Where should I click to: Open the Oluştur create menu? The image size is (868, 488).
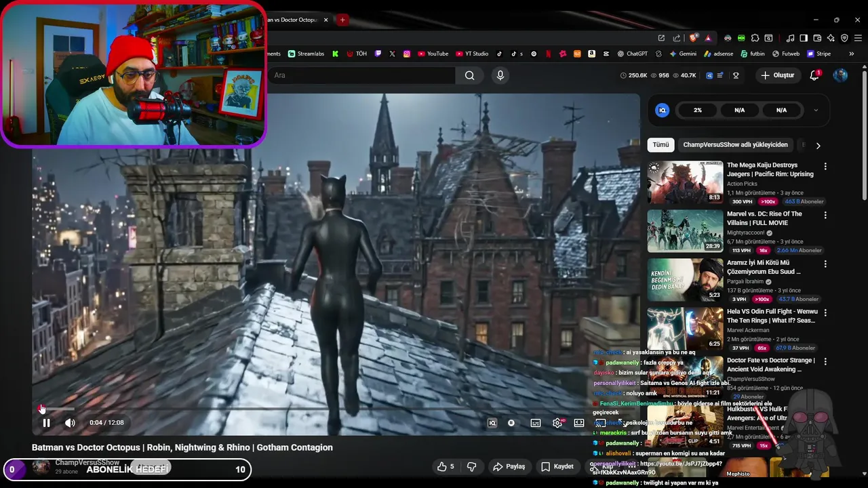click(x=777, y=75)
